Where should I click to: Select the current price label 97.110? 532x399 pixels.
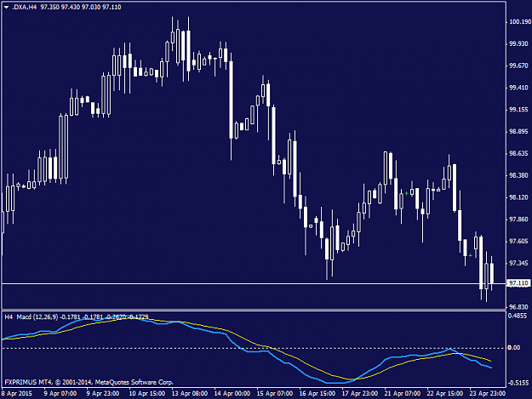click(x=518, y=283)
